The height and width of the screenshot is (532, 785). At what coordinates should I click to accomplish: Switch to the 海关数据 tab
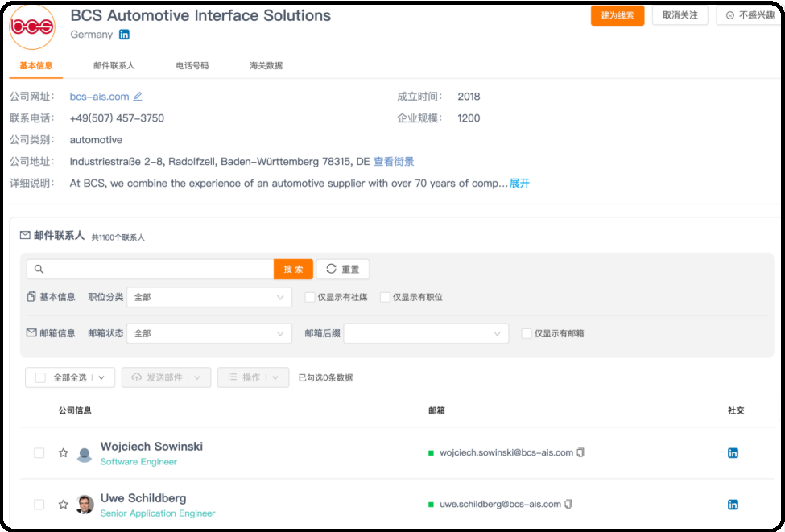click(x=266, y=65)
